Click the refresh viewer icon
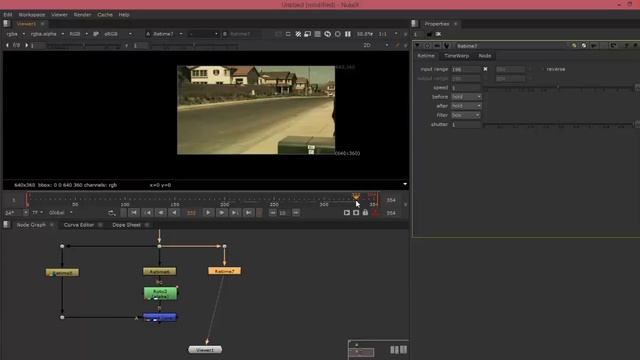The height and width of the screenshot is (360, 640). coord(327,34)
